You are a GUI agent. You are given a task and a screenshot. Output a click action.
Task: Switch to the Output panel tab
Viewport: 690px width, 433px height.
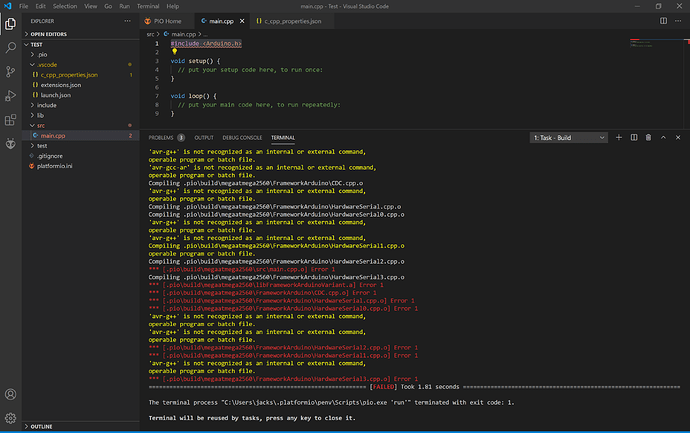pyautogui.click(x=204, y=138)
